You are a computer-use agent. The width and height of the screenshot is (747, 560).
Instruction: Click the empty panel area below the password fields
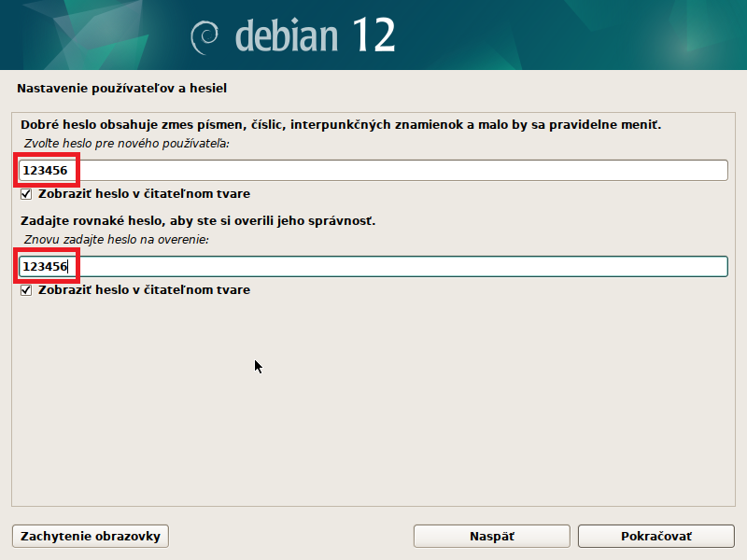(373, 401)
